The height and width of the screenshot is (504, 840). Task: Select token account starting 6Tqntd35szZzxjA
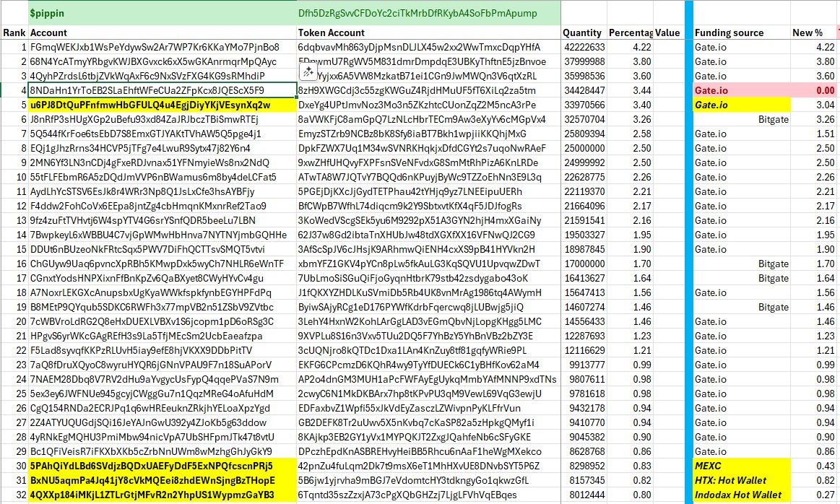(428, 495)
